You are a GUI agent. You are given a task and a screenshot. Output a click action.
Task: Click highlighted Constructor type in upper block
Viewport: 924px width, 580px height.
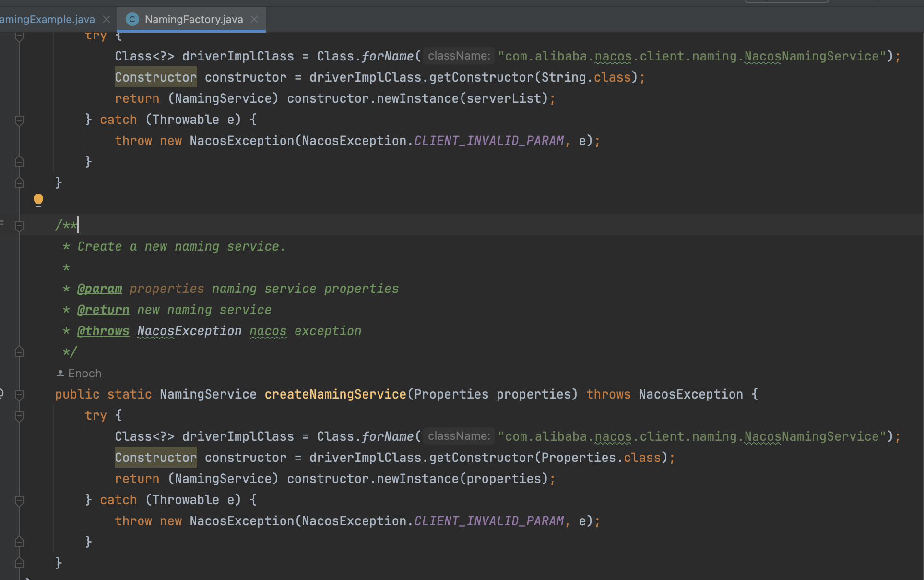156,77
